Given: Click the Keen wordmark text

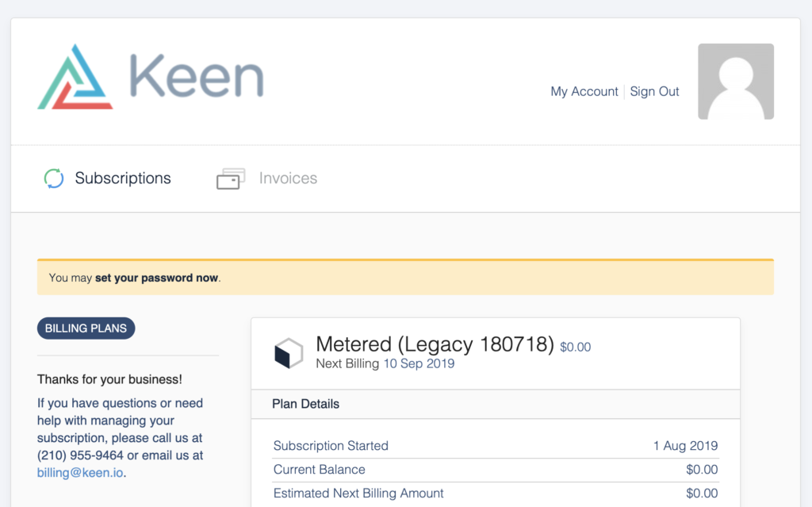Looking at the screenshot, I should 197,75.
